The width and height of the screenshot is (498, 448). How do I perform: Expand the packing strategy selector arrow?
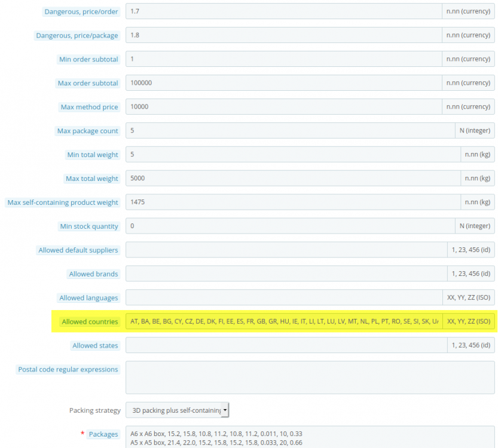click(225, 410)
